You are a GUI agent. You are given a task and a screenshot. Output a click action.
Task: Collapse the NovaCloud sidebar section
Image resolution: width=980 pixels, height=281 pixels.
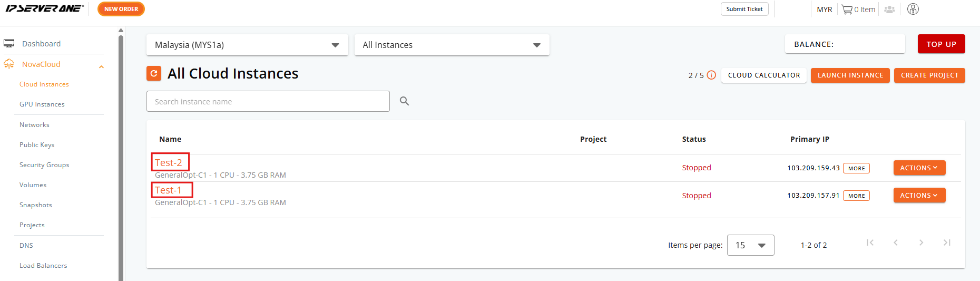pos(101,67)
